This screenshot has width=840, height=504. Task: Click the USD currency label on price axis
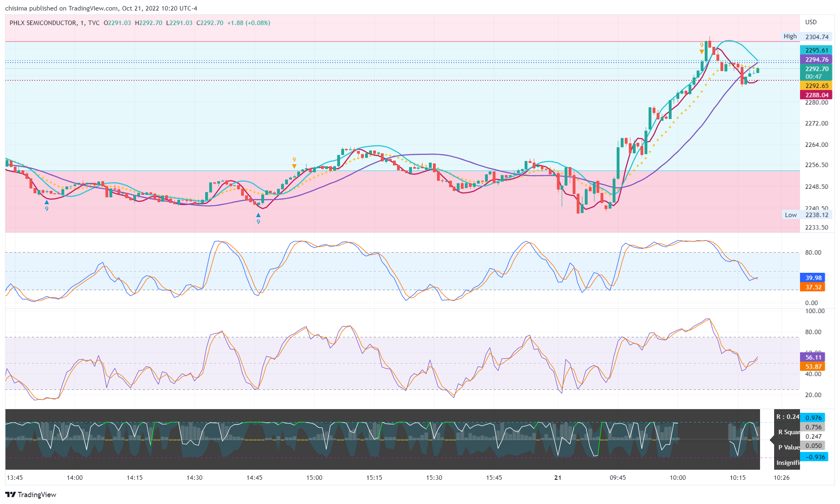pyautogui.click(x=811, y=22)
